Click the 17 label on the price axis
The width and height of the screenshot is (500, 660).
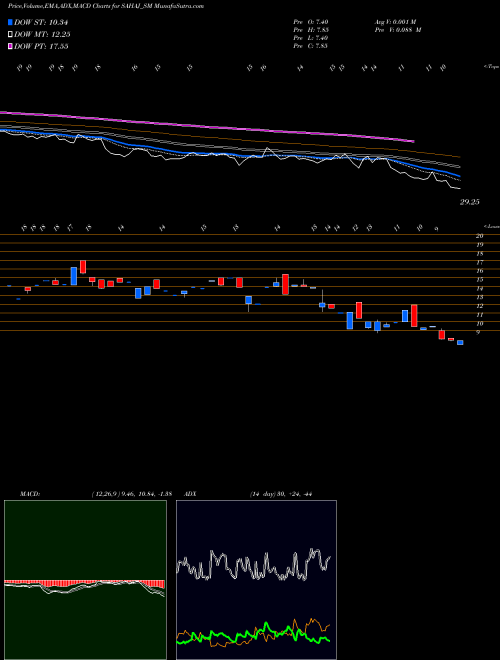coord(479,262)
